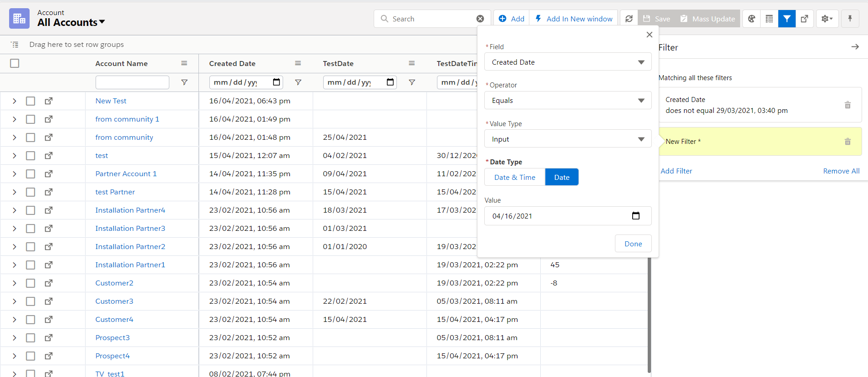
Task: Open the Operator dropdown showing Equals
Action: point(568,101)
